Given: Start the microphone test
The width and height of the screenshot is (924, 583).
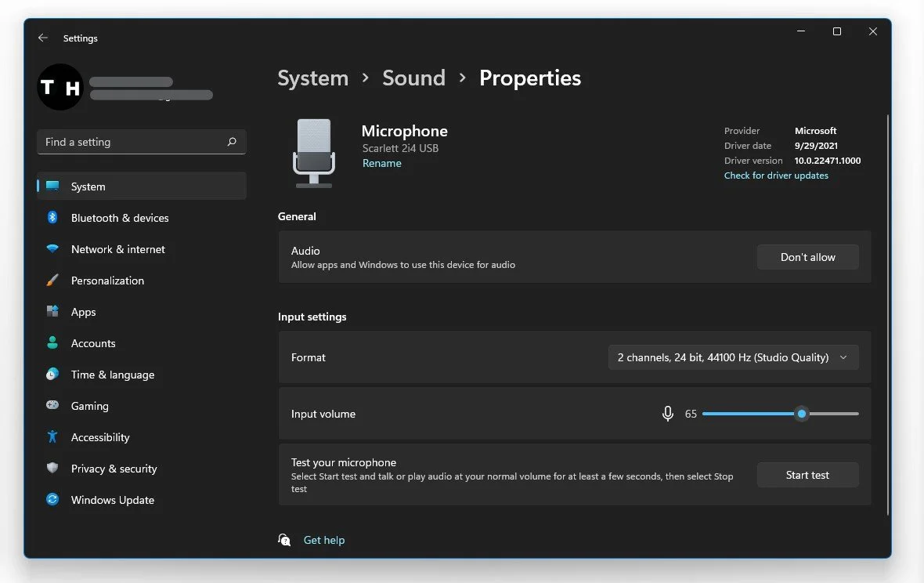Looking at the screenshot, I should [807, 474].
